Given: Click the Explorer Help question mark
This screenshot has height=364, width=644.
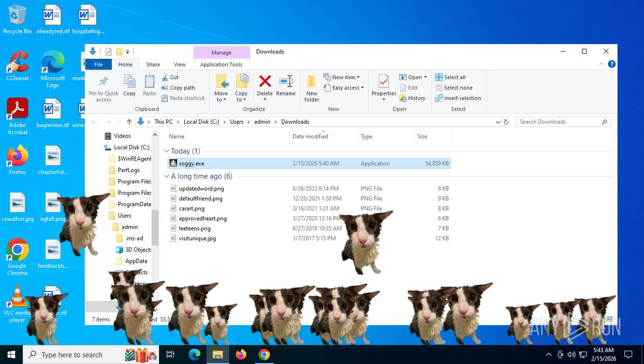Looking at the screenshot, I should (611, 64).
